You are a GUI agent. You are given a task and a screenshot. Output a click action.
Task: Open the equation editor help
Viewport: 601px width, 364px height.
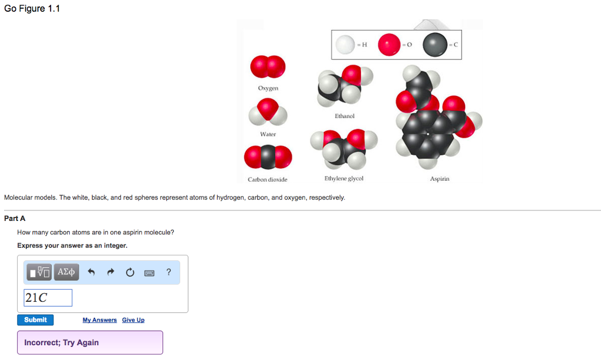pos(168,272)
